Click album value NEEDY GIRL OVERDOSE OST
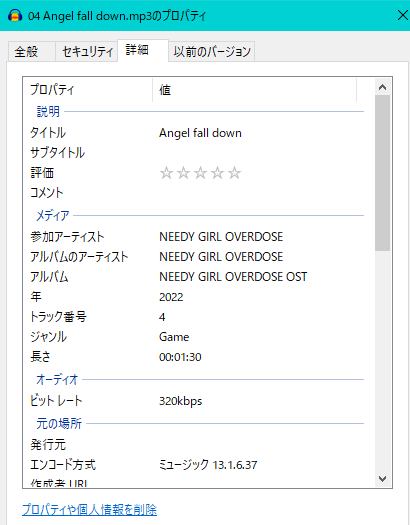Image resolution: width=410 pixels, height=525 pixels. click(233, 277)
